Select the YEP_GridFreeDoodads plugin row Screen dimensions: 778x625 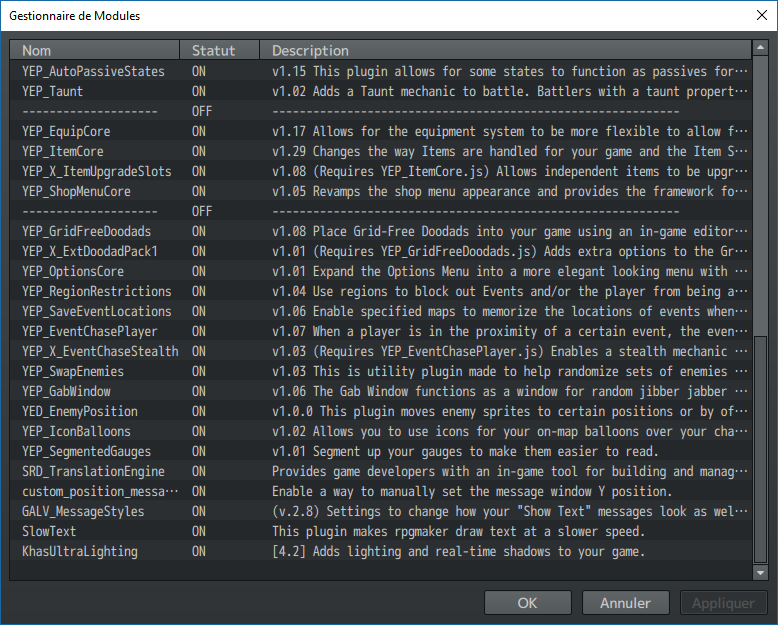[381, 231]
